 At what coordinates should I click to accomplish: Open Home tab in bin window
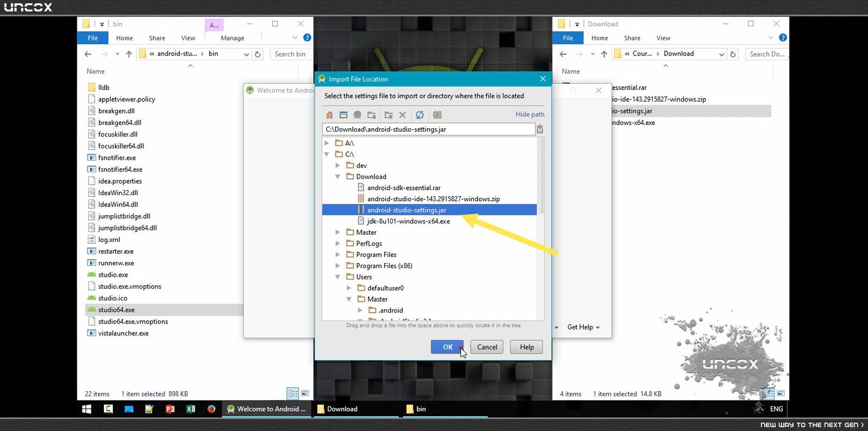(x=124, y=38)
